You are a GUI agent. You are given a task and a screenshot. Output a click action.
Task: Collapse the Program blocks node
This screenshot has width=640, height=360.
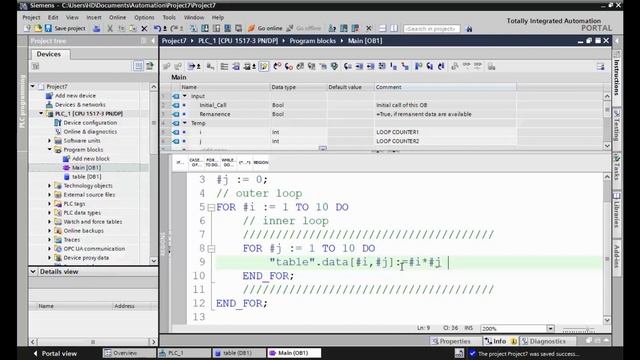[x=50, y=149]
